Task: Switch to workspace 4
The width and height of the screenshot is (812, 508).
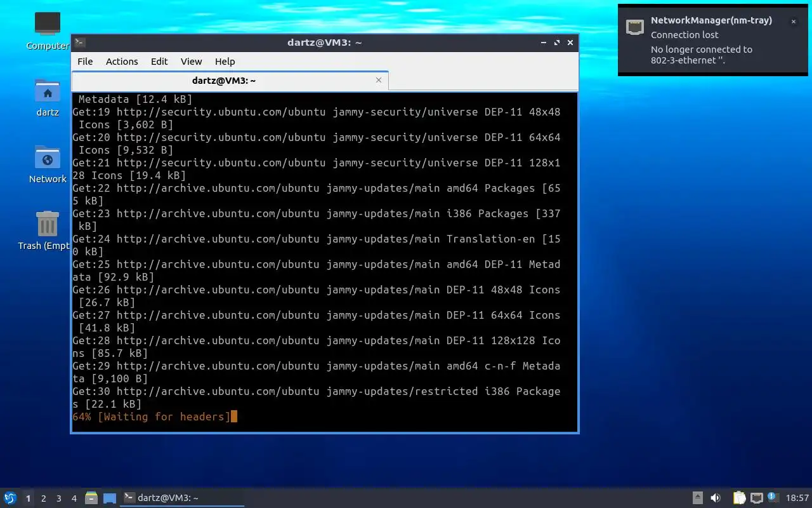Action: (74, 498)
